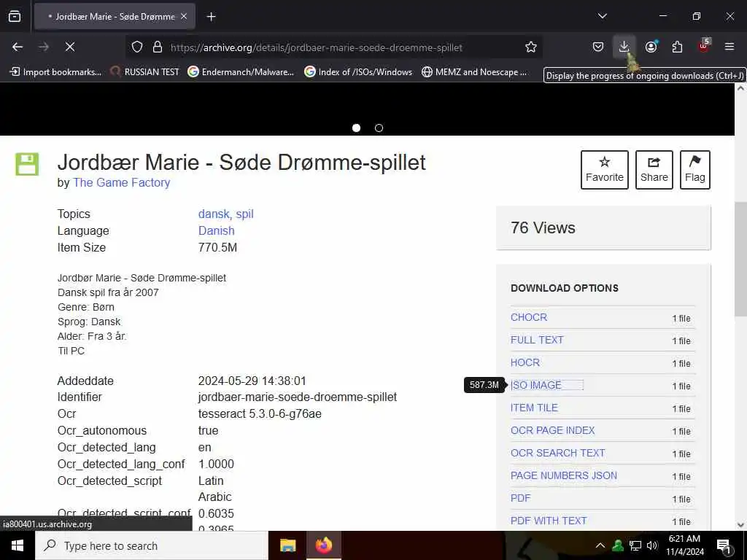Click the 76 Views text

(x=543, y=227)
